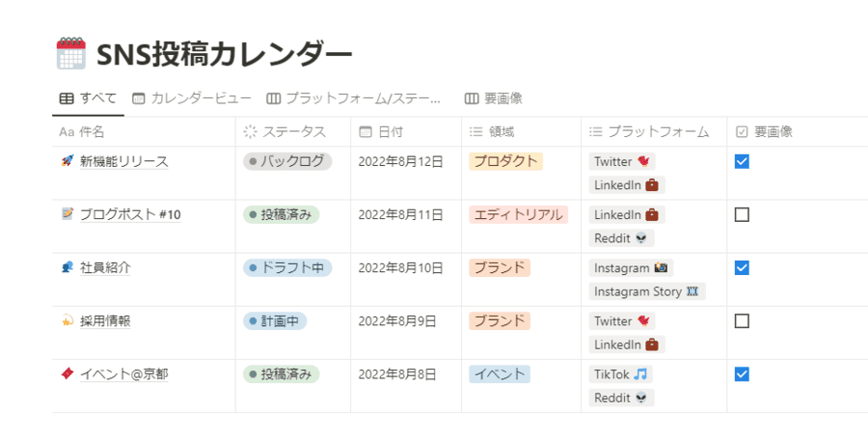Click the date 2022年8月11日

[401, 214]
